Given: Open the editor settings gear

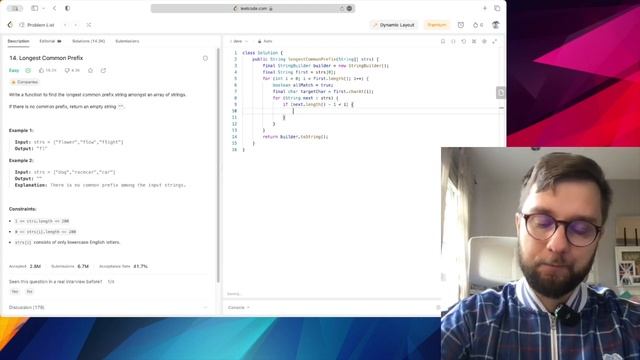Looking at the screenshot, I should (484, 41).
